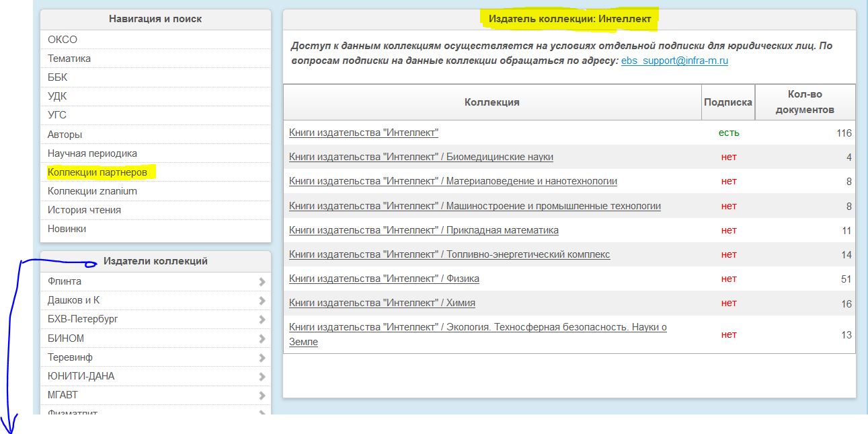This screenshot has width=868, height=434.
Task: Select the highlighted Коллекции партнеров item
Action: (97, 172)
